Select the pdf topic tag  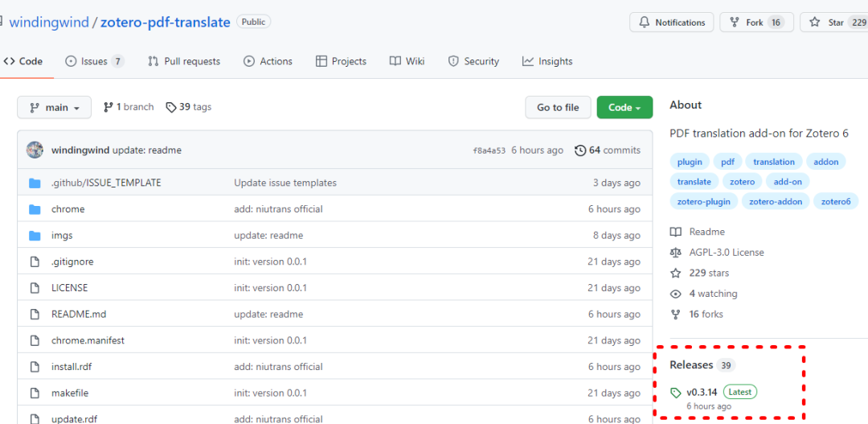(x=727, y=162)
